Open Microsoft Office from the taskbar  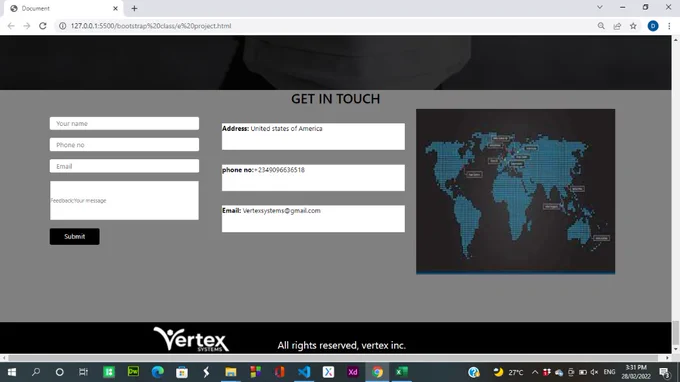(280, 372)
